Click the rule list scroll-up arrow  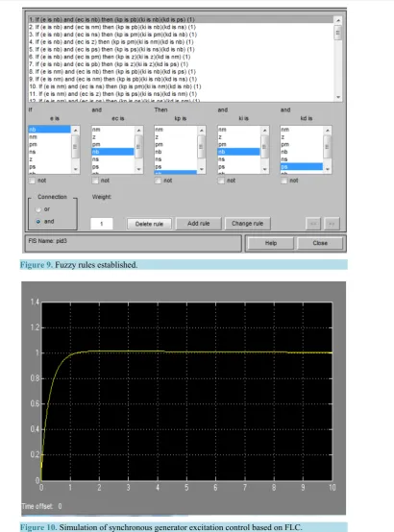pyautogui.click(x=338, y=20)
